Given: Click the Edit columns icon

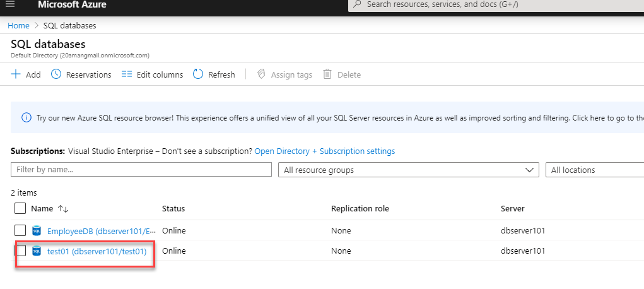Looking at the screenshot, I should [127, 74].
